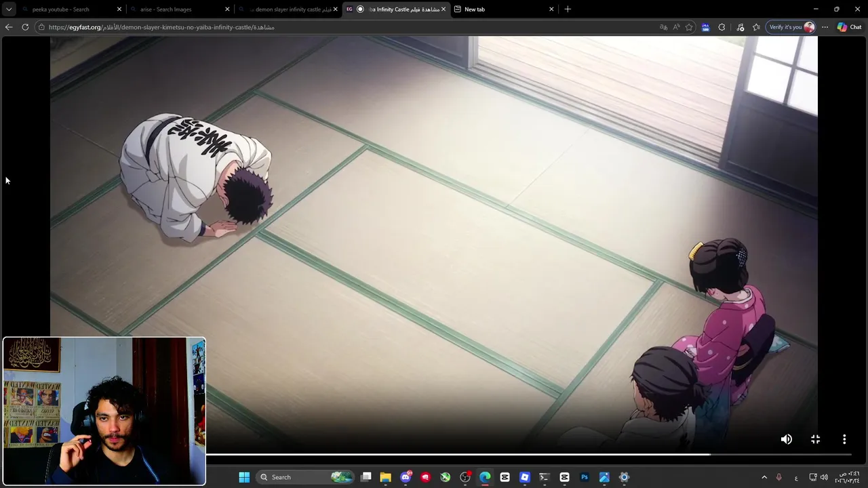Open the Extensions puzzle-piece menu

(x=722, y=27)
